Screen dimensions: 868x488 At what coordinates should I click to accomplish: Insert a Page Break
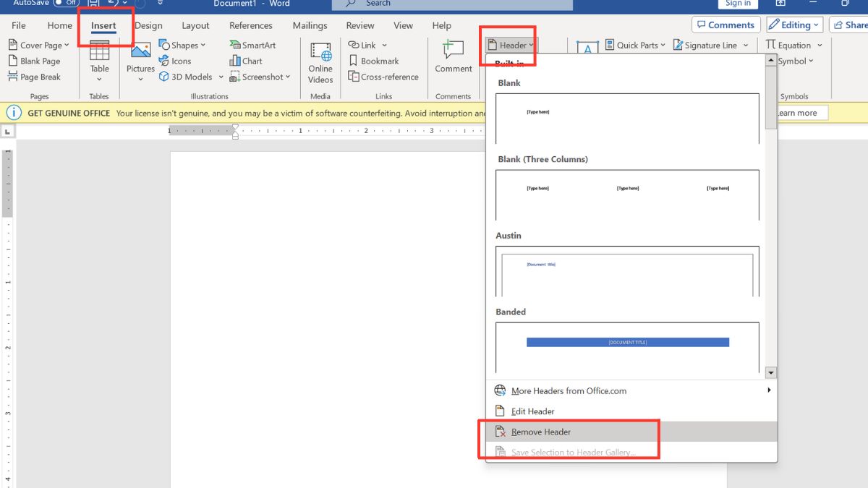[34, 77]
